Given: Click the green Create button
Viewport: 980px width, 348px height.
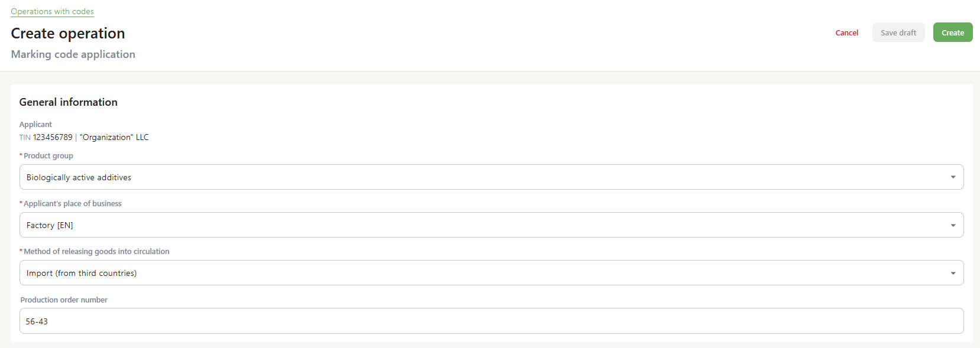Looking at the screenshot, I should coord(953,32).
